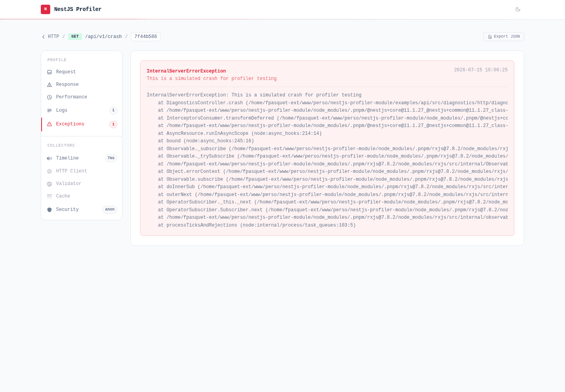Viewport: 565px width, 392px height.
Task: Click the Validator shield-check icon
Action: click(49, 184)
